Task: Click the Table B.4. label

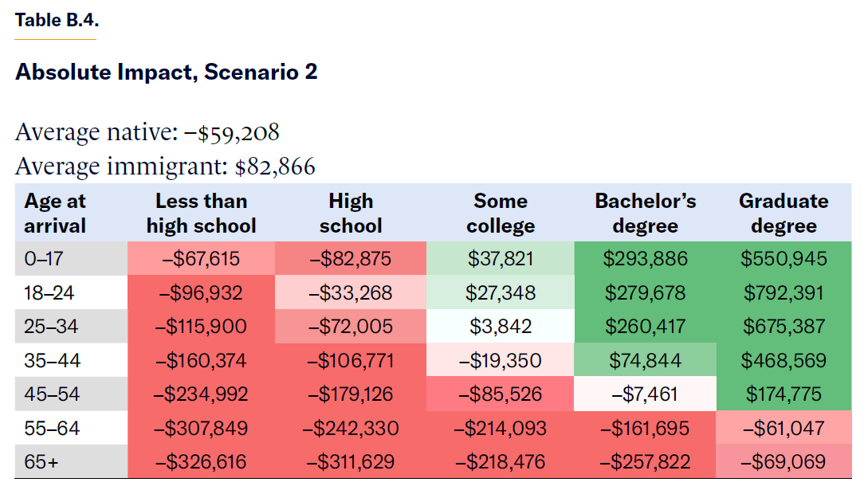Action: (x=56, y=21)
